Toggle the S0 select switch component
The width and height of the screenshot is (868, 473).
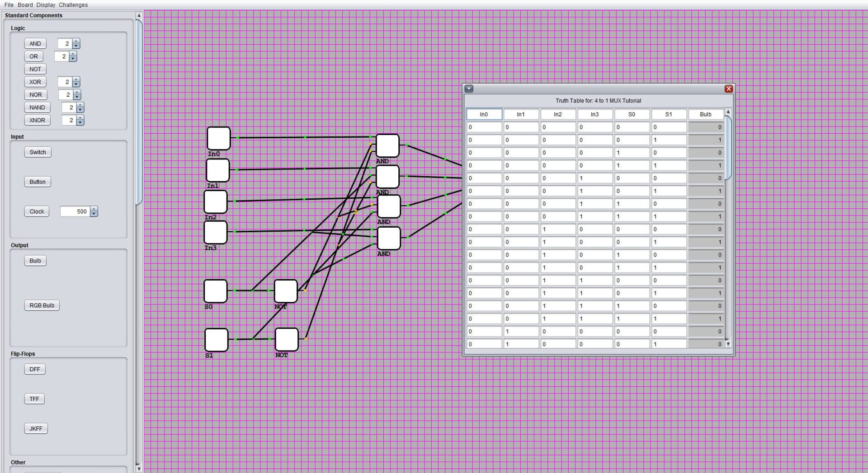point(215,291)
